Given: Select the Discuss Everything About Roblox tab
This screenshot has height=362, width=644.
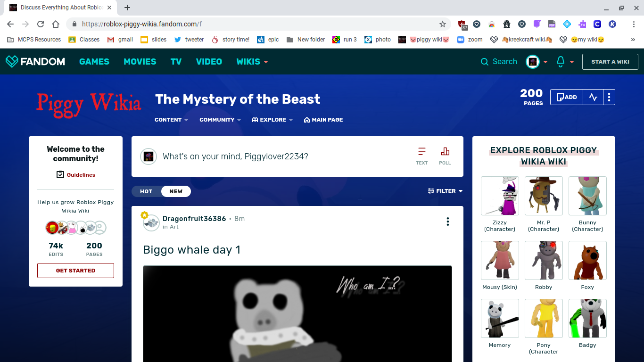Looking at the screenshot, I should tap(61, 8).
